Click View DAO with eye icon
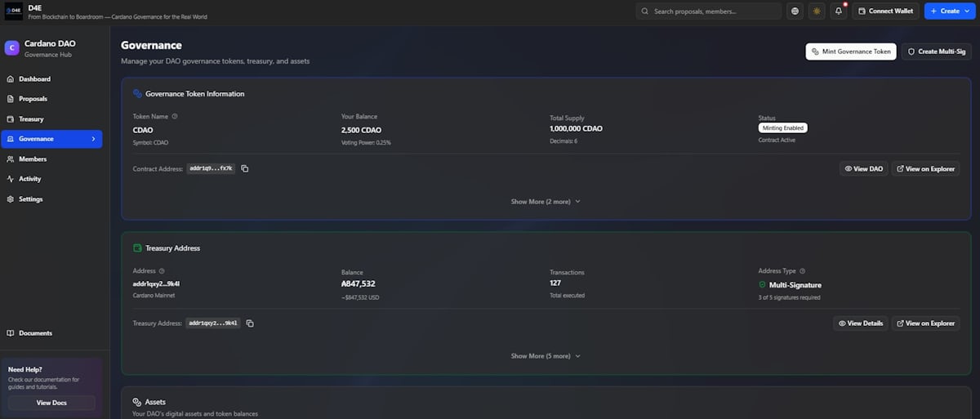Image resolution: width=980 pixels, height=419 pixels. pyautogui.click(x=863, y=169)
